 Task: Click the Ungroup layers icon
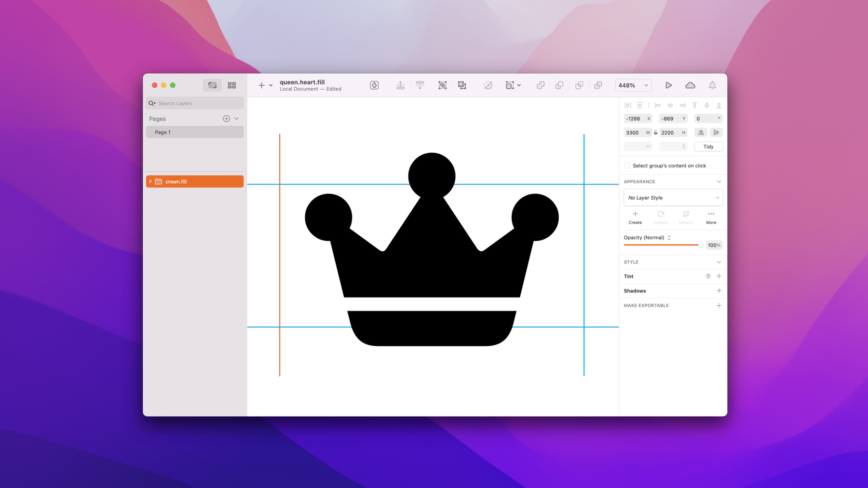(x=462, y=85)
